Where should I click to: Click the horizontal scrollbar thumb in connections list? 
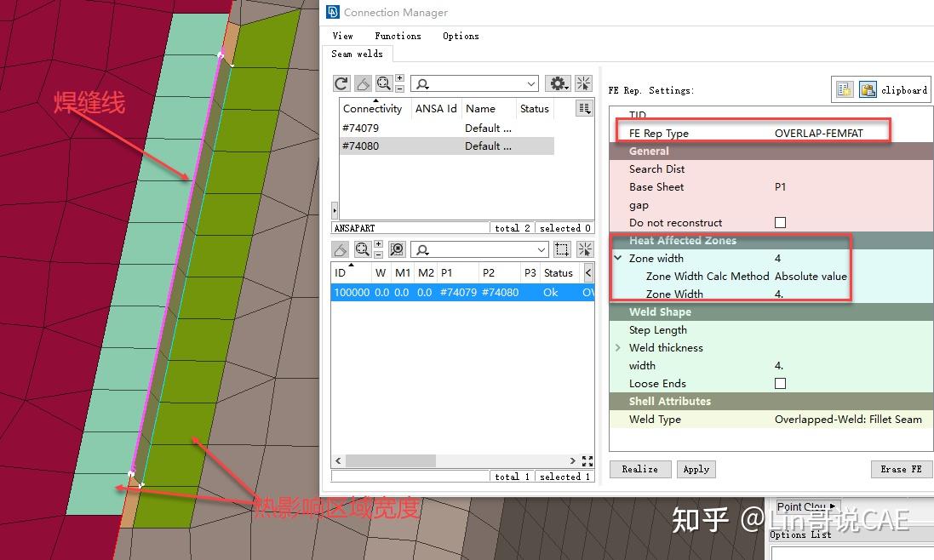[x=391, y=461]
